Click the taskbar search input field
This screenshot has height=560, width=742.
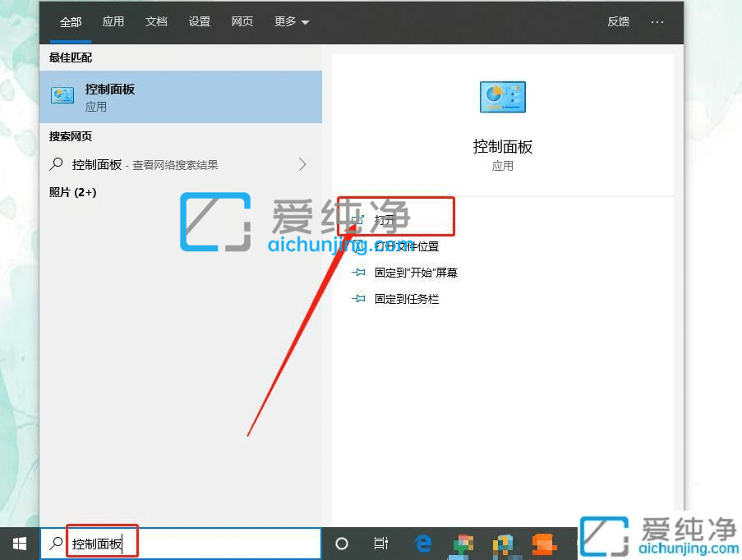click(181, 544)
